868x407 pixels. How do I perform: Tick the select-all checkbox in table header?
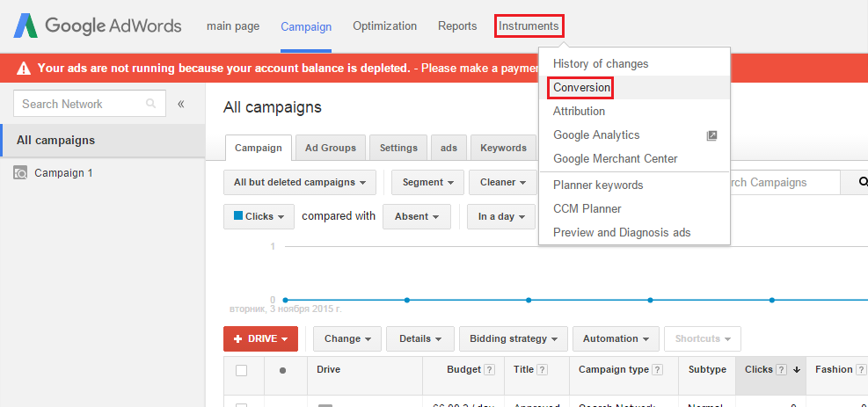pyautogui.click(x=241, y=370)
